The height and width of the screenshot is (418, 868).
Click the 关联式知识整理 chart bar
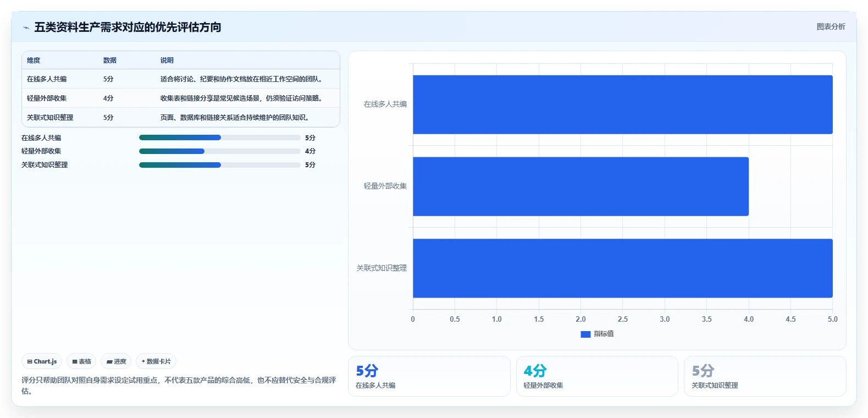click(623, 268)
